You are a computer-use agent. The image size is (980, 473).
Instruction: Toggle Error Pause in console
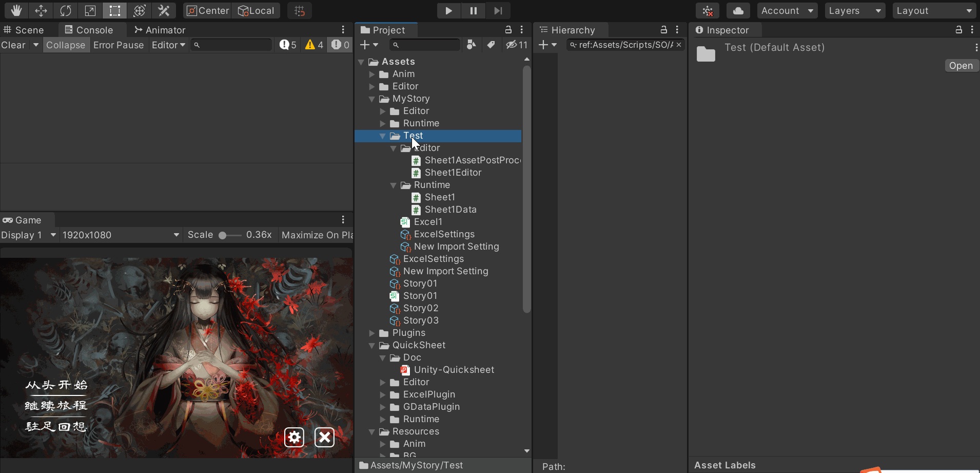[119, 45]
